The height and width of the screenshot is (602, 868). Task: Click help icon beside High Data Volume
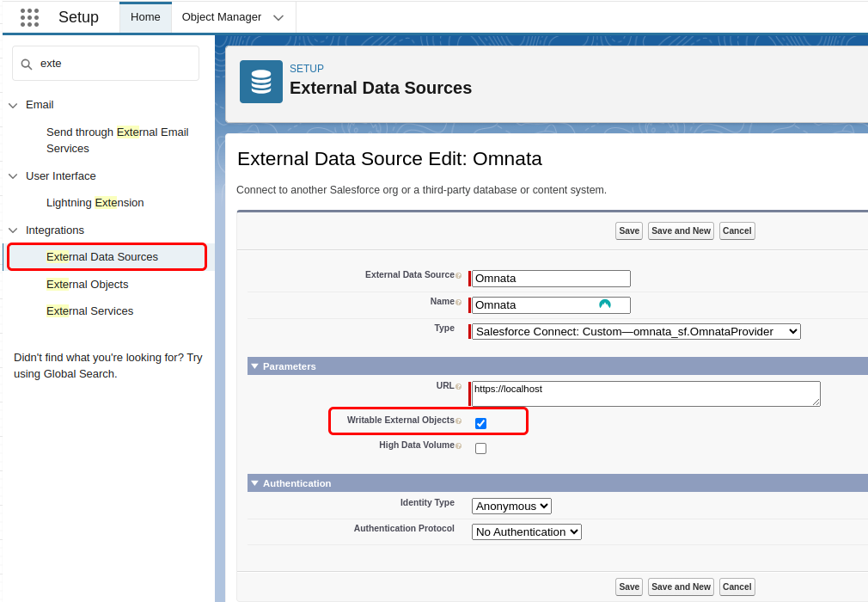point(458,446)
